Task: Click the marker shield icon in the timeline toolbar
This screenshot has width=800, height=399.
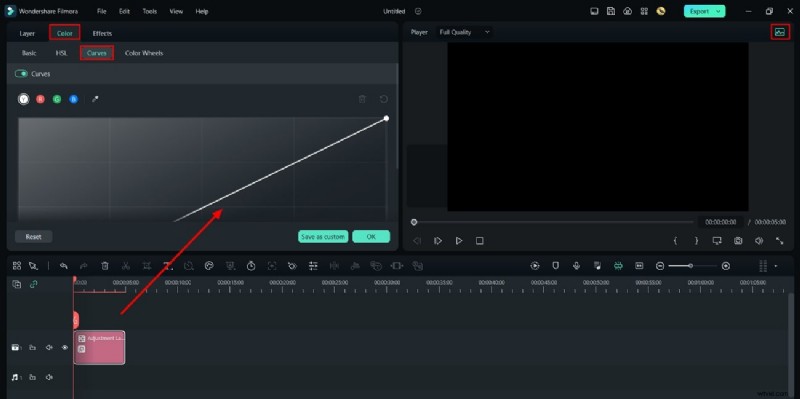Action: click(556, 266)
